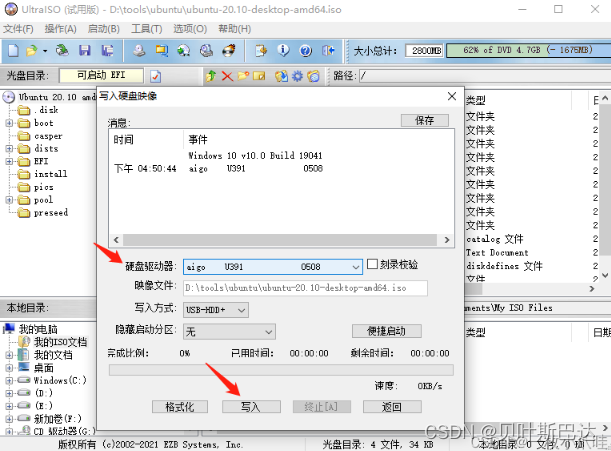
Task: Expand the pool folder node
Action: [x=9, y=200]
